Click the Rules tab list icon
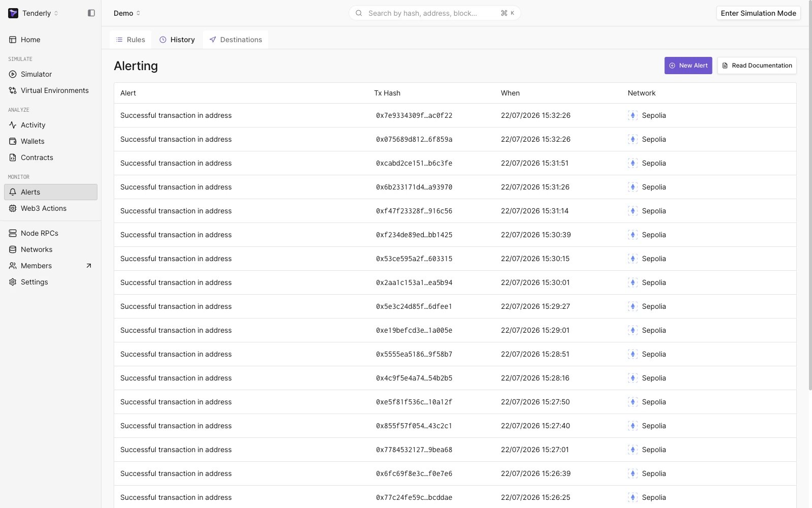This screenshot has height=508, width=812. (119, 40)
